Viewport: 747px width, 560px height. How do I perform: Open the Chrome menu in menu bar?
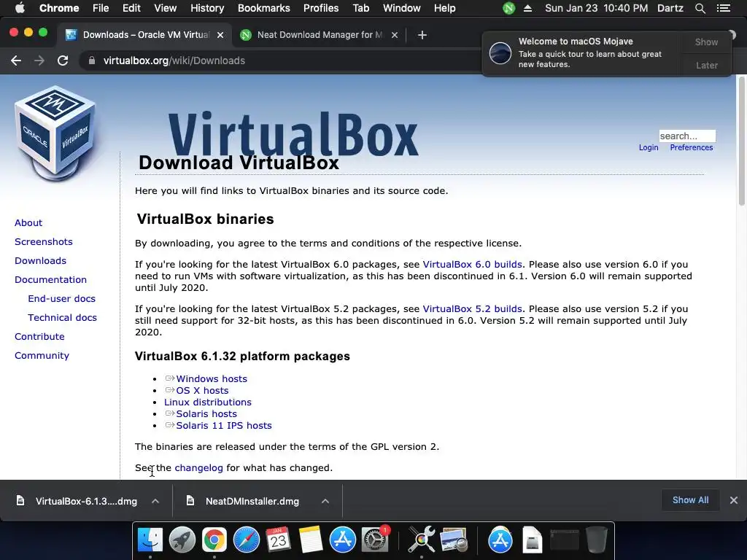[59, 8]
